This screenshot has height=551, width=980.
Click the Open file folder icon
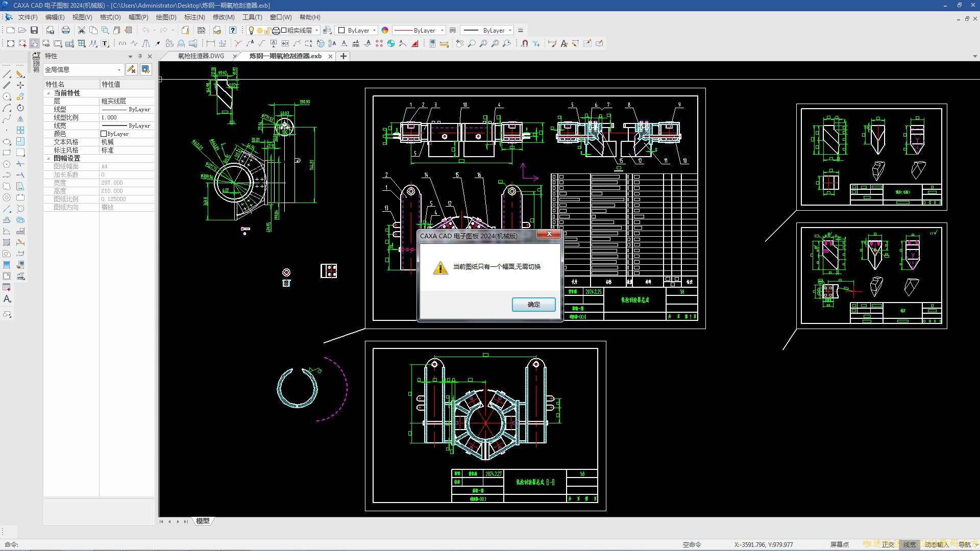[22, 30]
